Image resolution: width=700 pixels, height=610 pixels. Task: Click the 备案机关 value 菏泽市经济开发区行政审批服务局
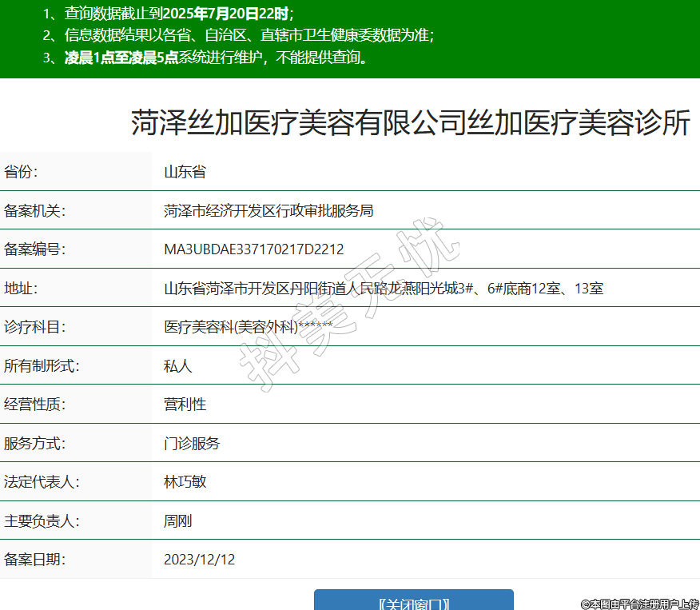point(268,211)
